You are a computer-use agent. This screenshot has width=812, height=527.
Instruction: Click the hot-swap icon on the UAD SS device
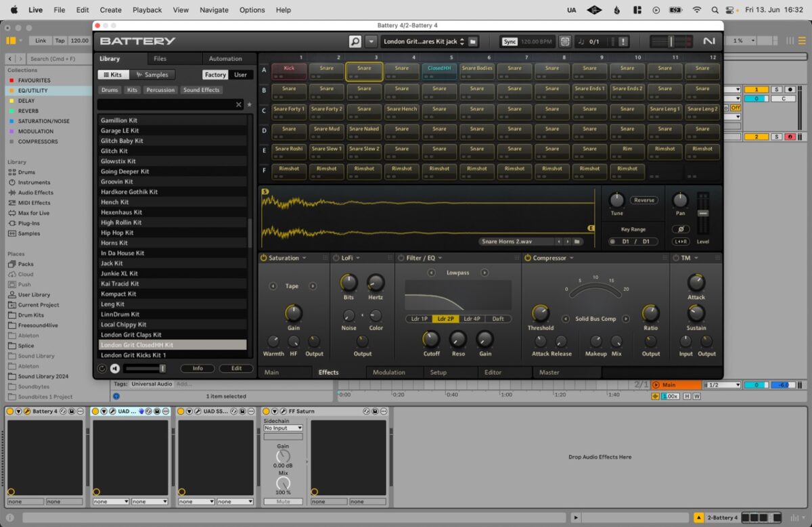pos(234,411)
